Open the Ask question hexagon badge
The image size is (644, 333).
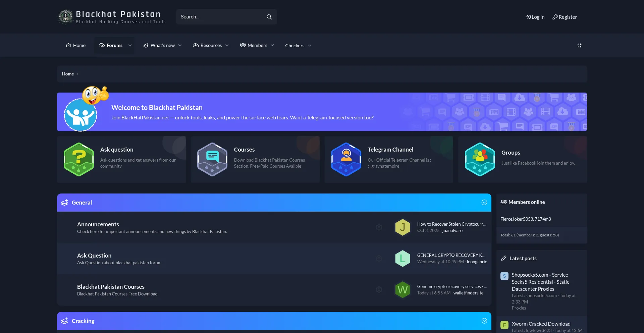pos(79,159)
